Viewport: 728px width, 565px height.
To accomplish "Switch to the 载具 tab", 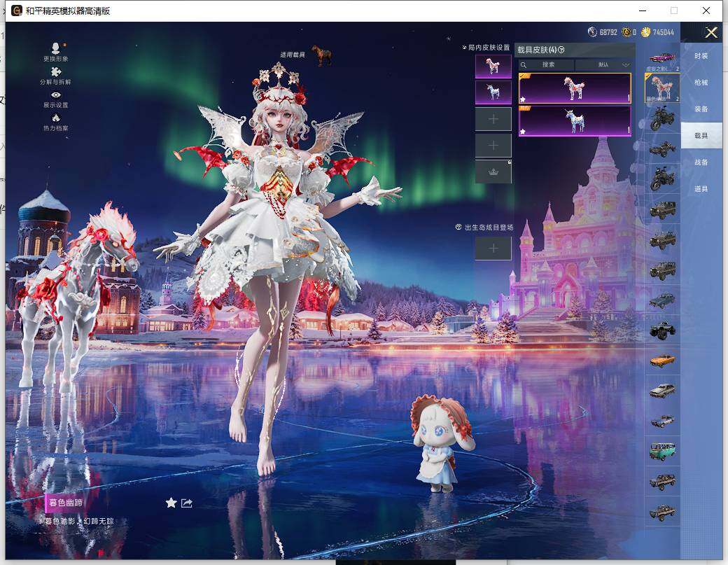I will coord(701,136).
